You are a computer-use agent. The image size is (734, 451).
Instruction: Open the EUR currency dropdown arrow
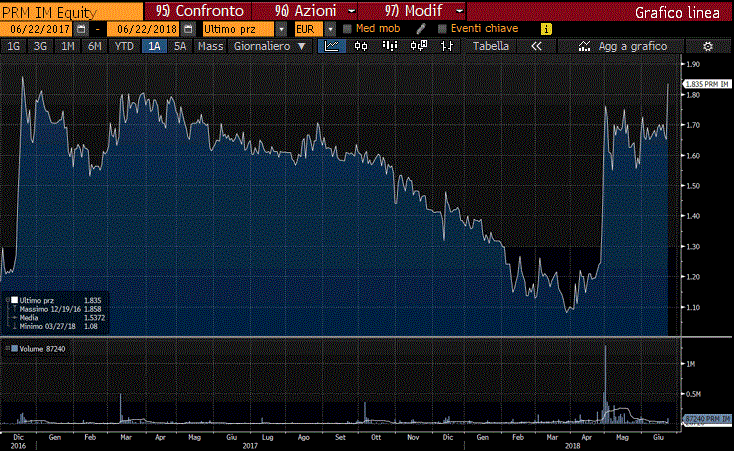(x=330, y=29)
